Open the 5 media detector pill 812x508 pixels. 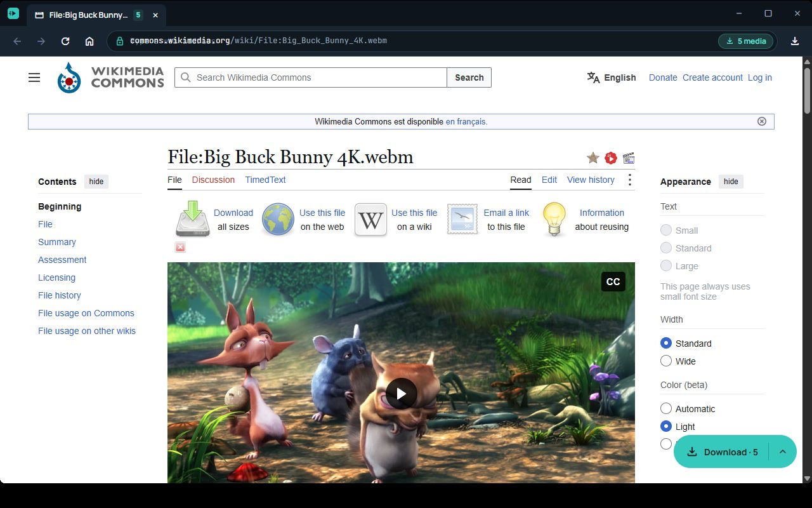click(746, 41)
